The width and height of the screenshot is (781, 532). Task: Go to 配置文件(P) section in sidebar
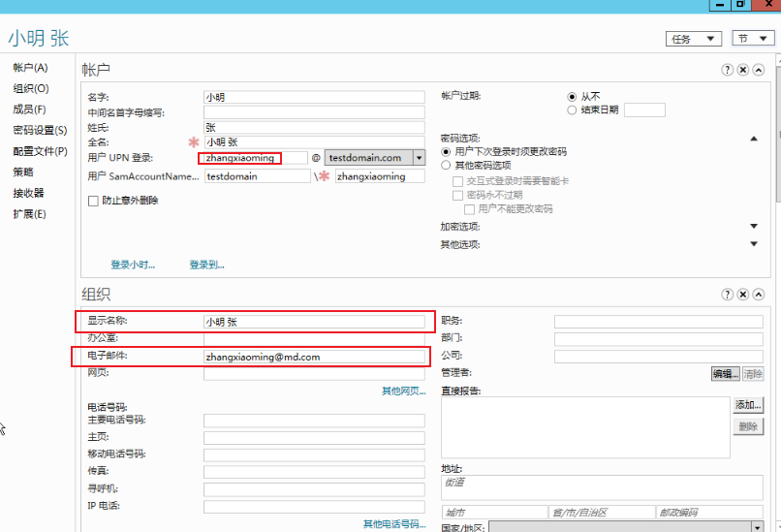tap(41, 151)
